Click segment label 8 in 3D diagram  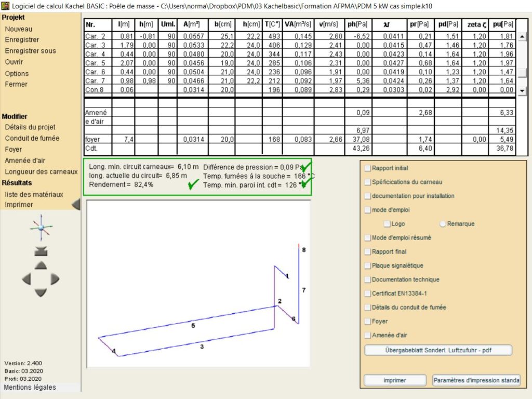303,250
